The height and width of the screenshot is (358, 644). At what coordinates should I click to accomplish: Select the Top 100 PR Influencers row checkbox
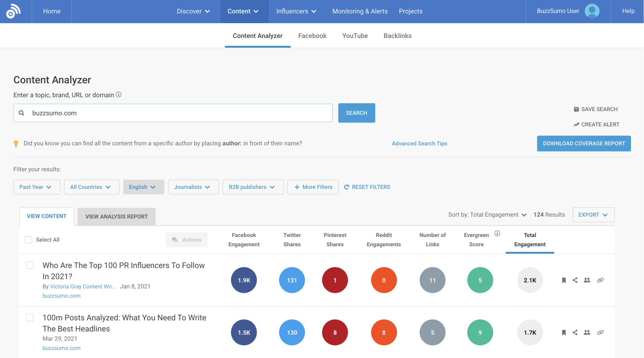point(30,265)
